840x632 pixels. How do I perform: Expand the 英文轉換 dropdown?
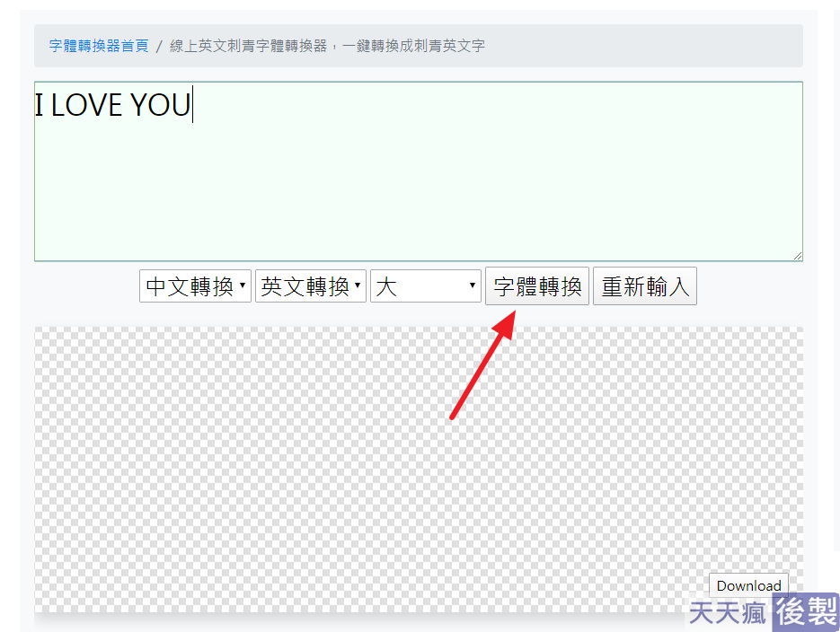click(311, 286)
